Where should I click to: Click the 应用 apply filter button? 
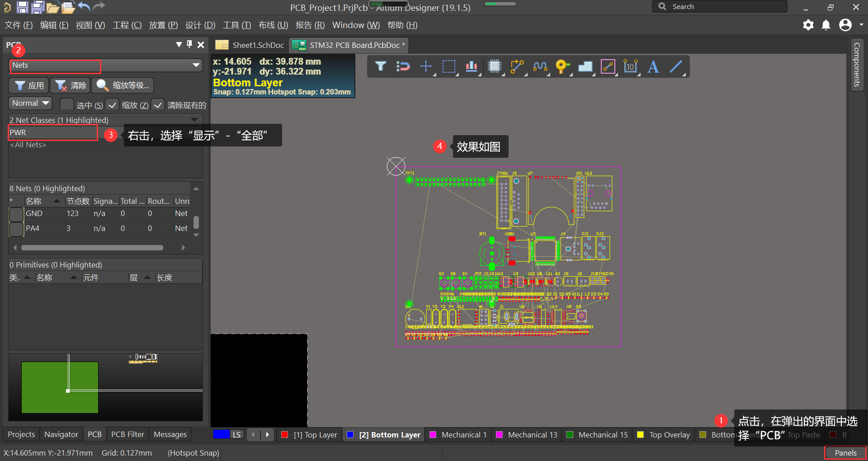pyautogui.click(x=28, y=85)
